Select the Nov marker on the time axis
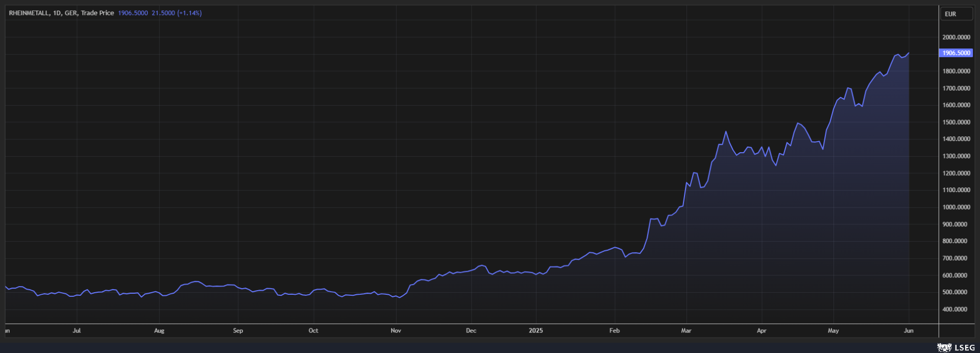Viewport: 980px width, 353px height. (396, 331)
